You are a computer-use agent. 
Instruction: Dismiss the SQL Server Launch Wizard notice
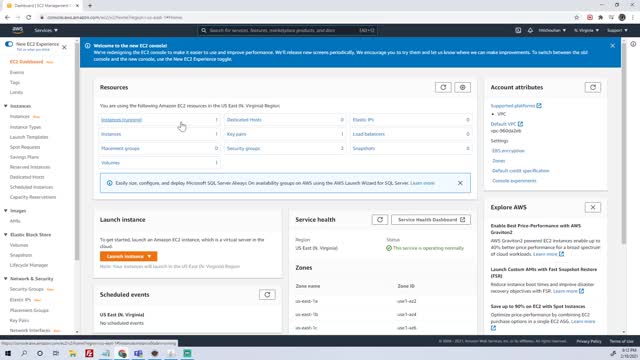click(x=460, y=183)
